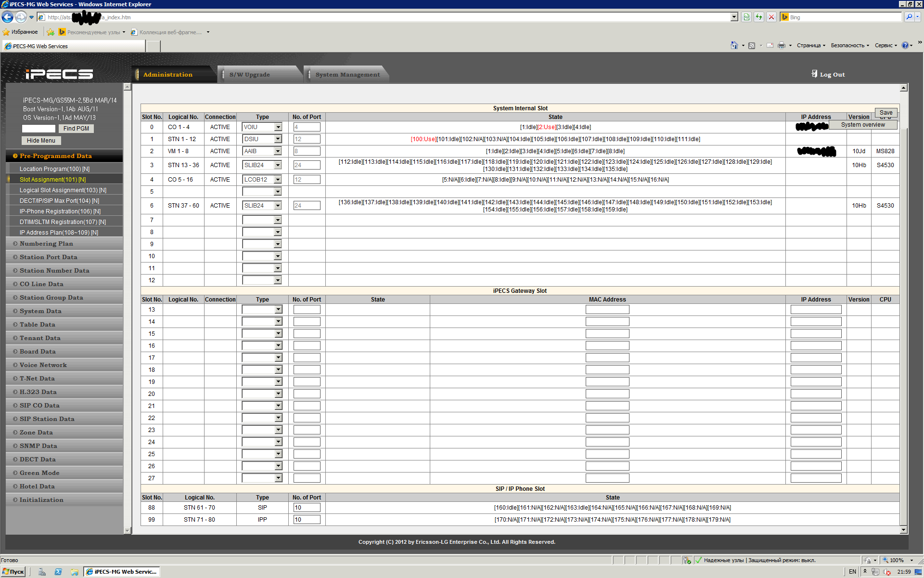Click the browser Home icon
924x578 pixels.
pos(734,45)
